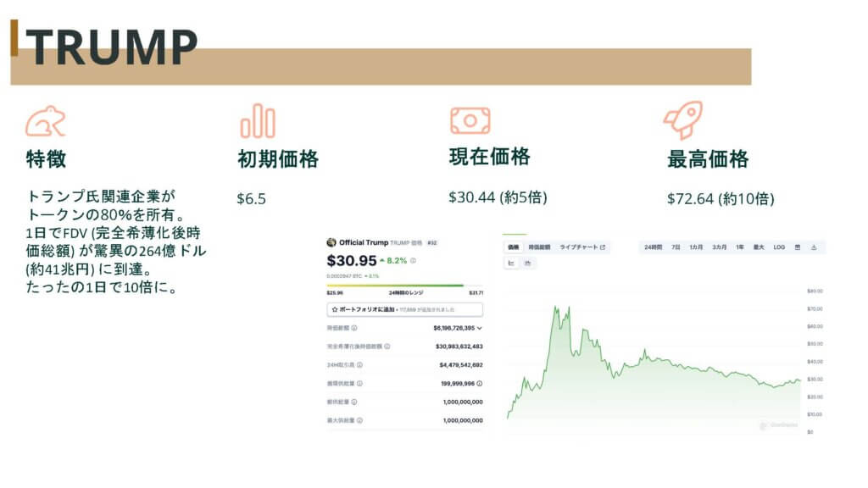Switch to the 価格 chart tab
This screenshot has width=868, height=488.
click(x=514, y=247)
